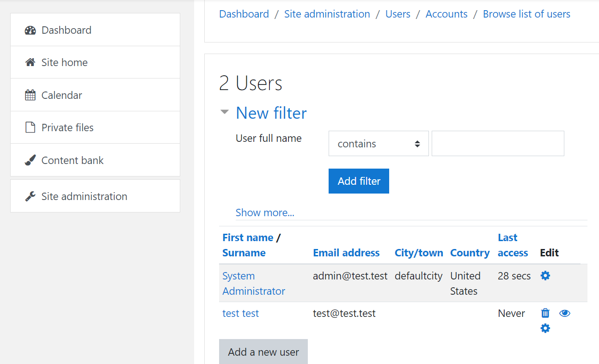
Task: Click the delete trash icon for test test
Action: click(545, 313)
